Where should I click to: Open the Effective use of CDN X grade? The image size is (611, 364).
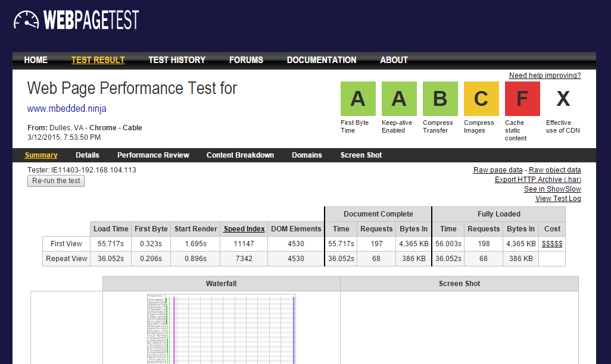pos(563,99)
